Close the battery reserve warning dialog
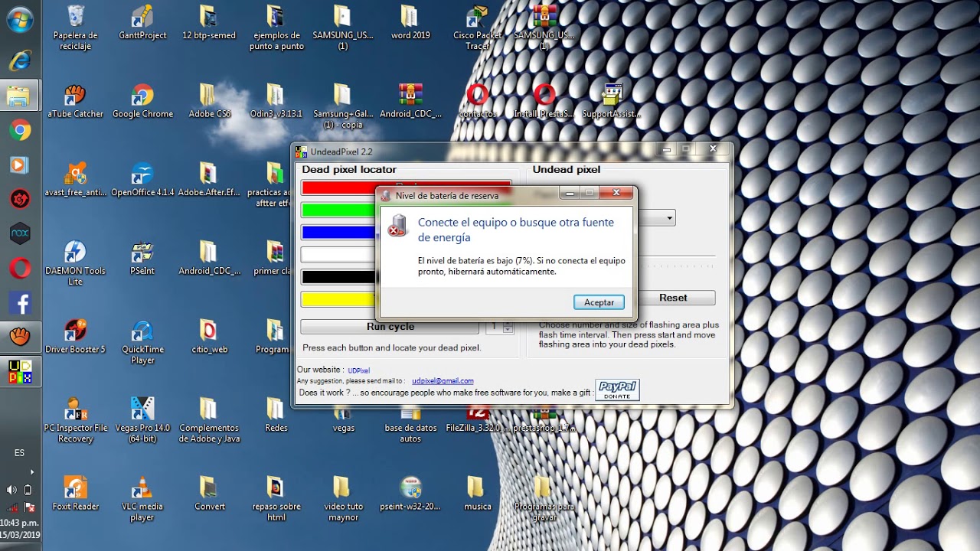Screen dimensions: 980x551 point(616,193)
